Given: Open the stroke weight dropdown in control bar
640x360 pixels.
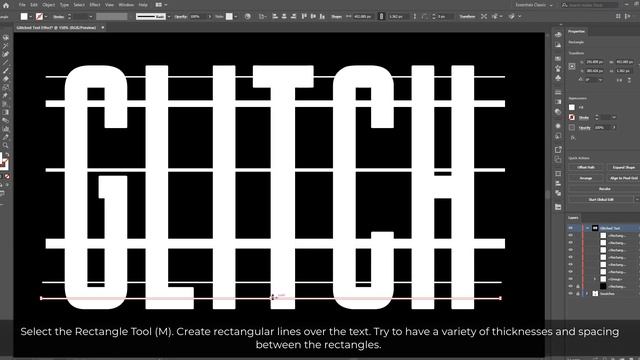Looking at the screenshot, I should click(91, 17).
